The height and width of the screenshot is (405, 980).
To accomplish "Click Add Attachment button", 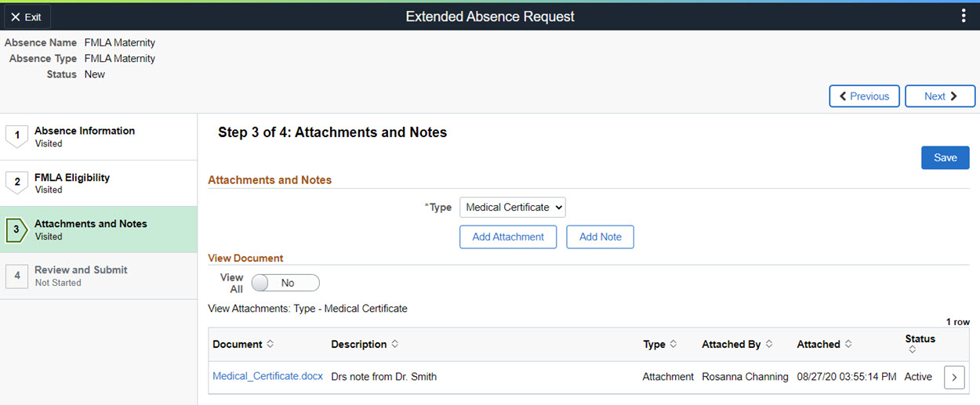I will pyautogui.click(x=508, y=237).
